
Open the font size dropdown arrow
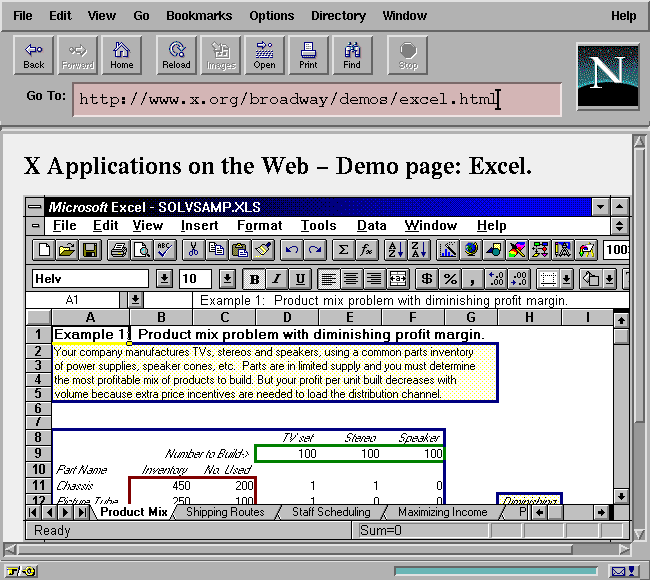click(227, 279)
